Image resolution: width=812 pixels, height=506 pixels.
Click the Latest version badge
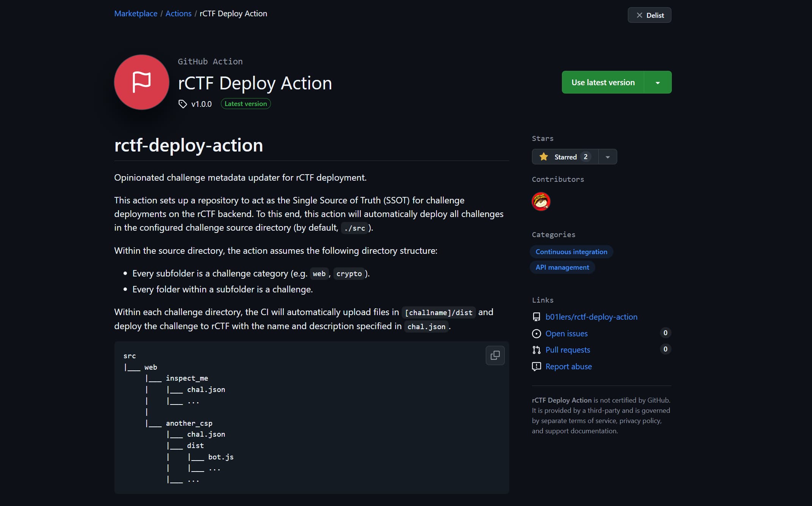pyautogui.click(x=246, y=104)
